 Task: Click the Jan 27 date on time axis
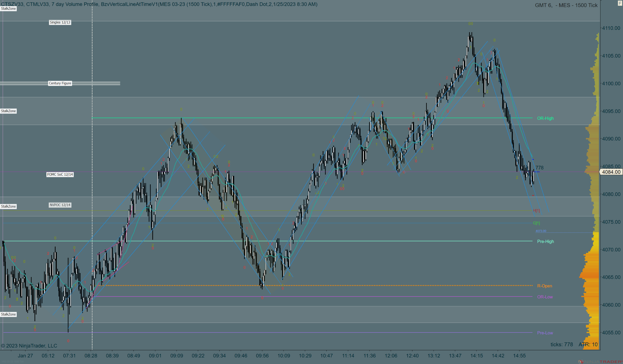click(x=25, y=356)
